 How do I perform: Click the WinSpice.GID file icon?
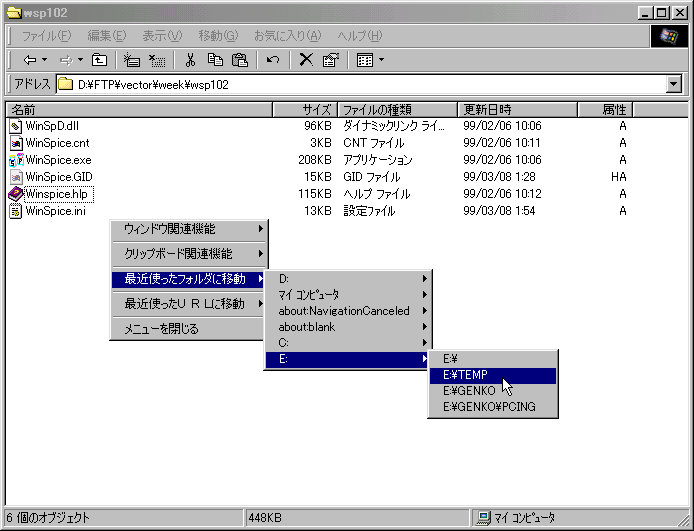click(15, 177)
